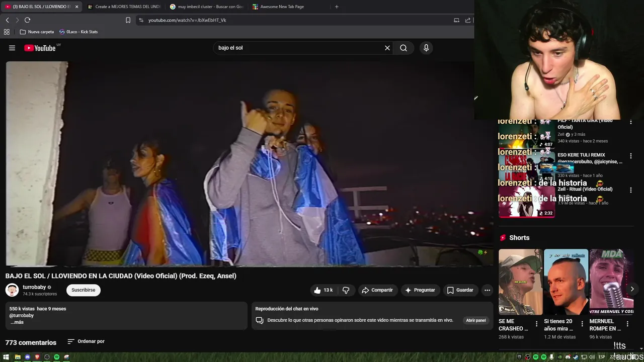Open the apps grid icon in the bookmarks bar
The image size is (644, 362).
(x=7, y=32)
